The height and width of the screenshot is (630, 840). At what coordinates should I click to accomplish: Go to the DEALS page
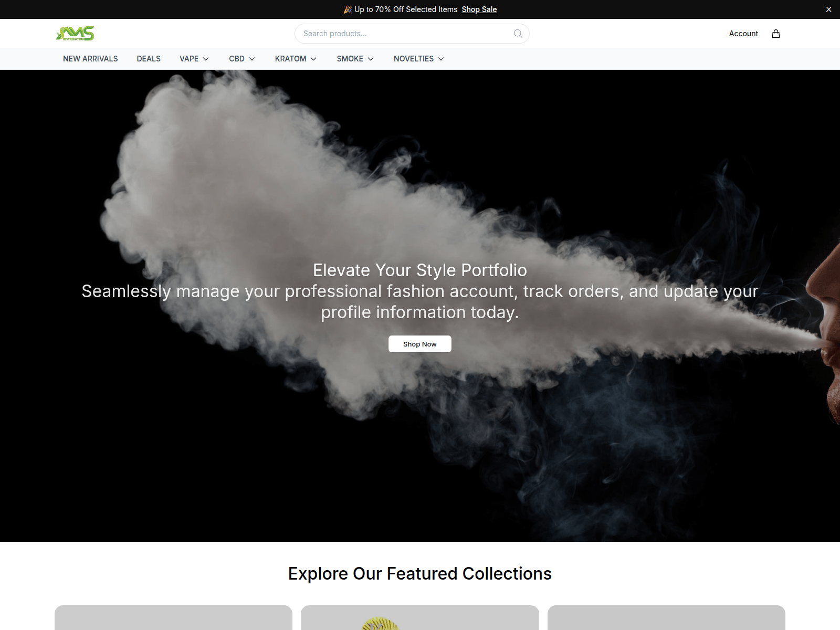149,59
